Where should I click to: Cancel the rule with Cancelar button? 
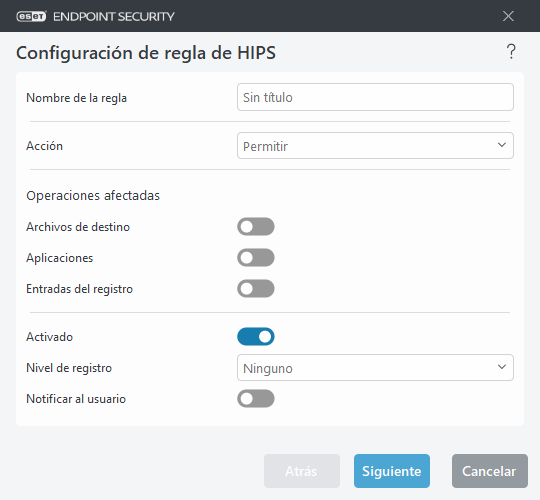point(489,471)
